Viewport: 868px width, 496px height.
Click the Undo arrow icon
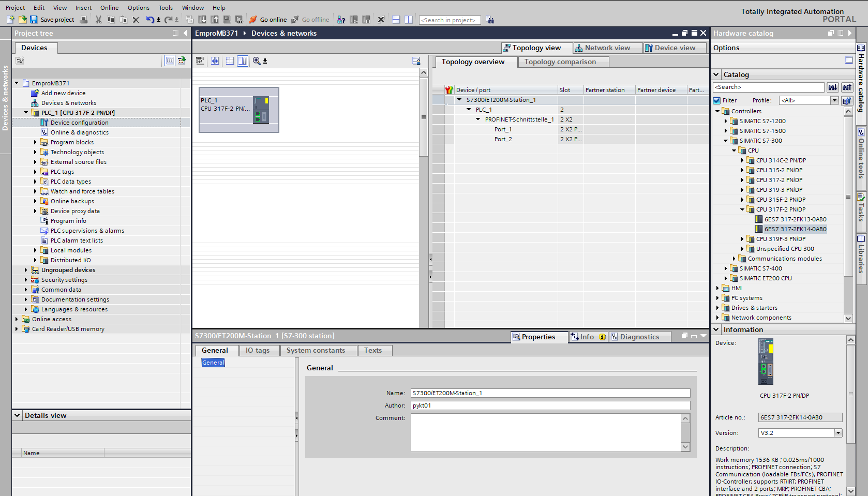tap(150, 20)
